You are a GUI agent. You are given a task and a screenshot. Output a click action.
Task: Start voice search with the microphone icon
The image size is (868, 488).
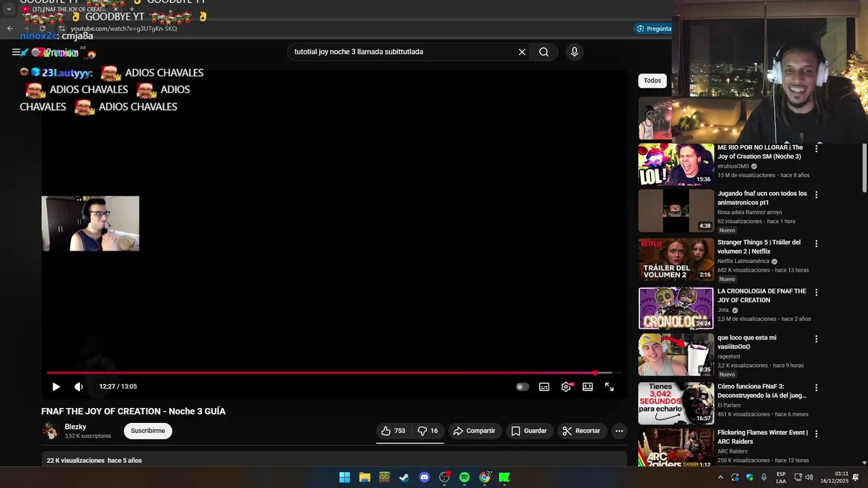coord(574,52)
